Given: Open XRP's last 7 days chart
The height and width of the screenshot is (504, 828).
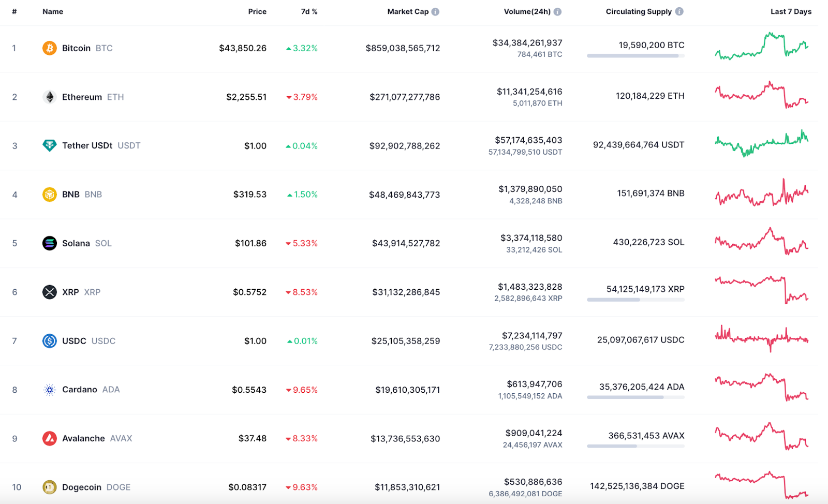Looking at the screenshot, I should (762, 290).
